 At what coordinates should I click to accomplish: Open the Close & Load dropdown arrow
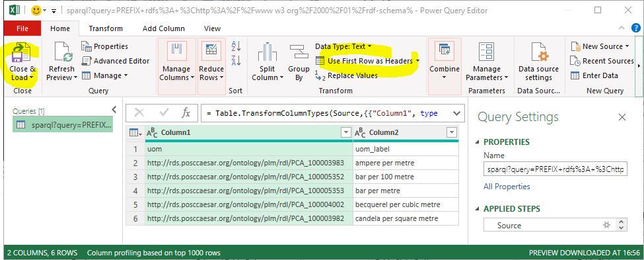(32, 78)
